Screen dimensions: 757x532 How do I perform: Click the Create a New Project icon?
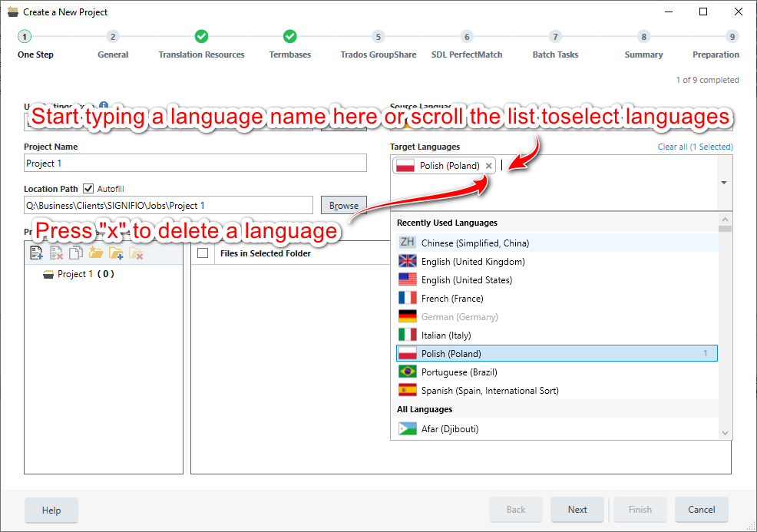click(12, 12)
